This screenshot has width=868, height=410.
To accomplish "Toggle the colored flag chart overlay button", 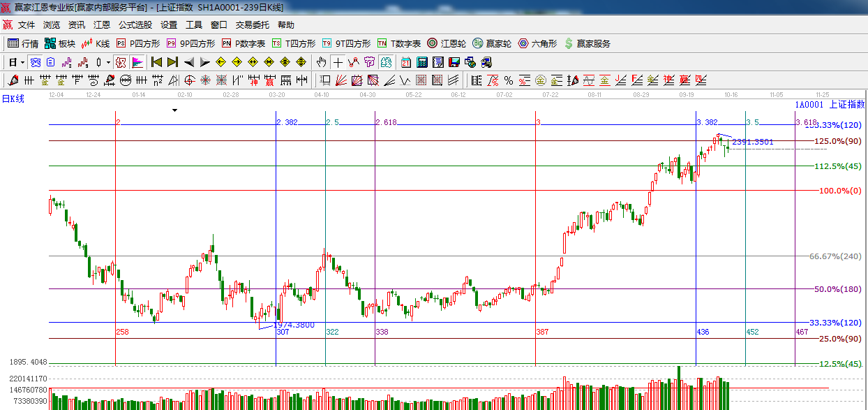I will tap(137, 62).
